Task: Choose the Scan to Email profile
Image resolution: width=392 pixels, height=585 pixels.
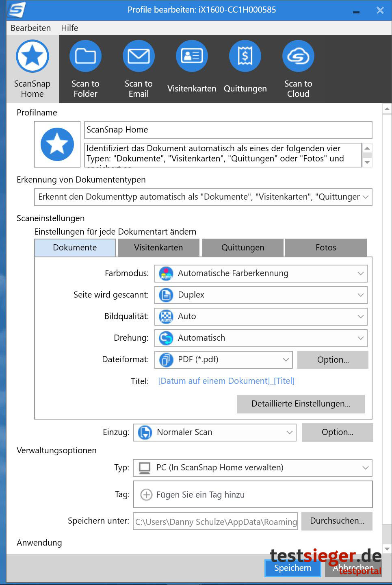Action: pos(139,57)
